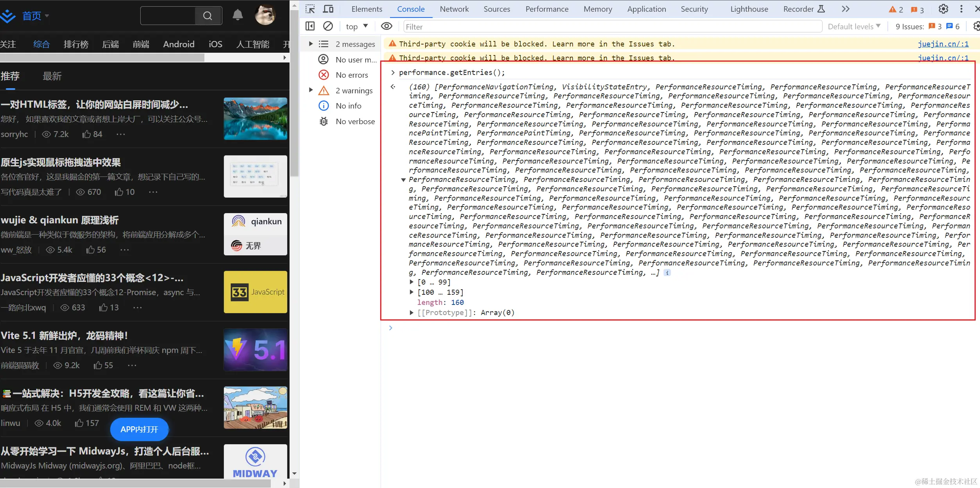Click the search magnifier button
The height and width of the screenshot is (488, 980).
pyautogui.click(x=208, y=16)
